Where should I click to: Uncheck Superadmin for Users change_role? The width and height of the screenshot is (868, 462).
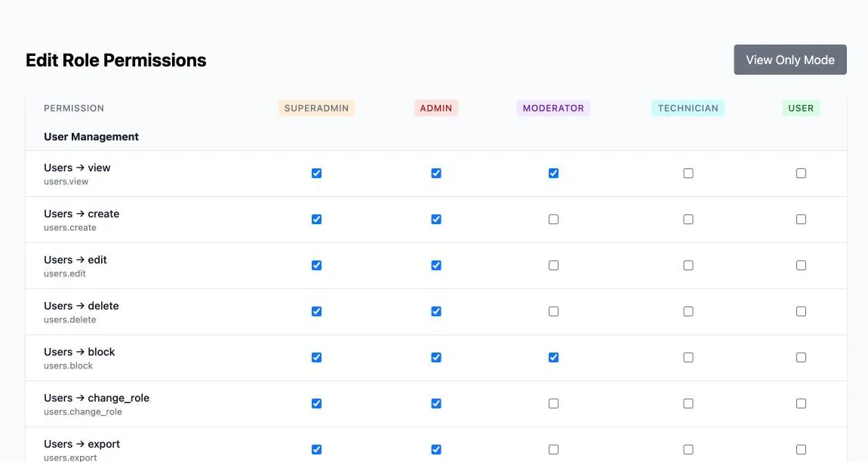click(x=317, y=403)
